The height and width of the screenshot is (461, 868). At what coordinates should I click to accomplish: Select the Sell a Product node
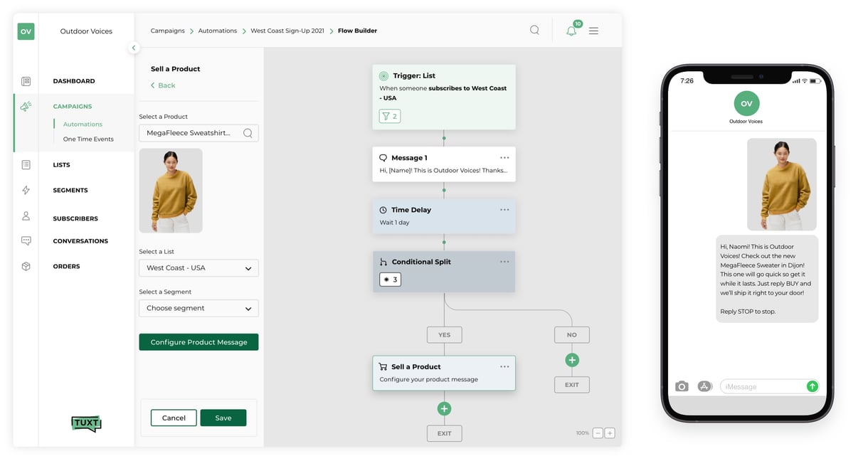pyautogui.click(x=444, y=373)
